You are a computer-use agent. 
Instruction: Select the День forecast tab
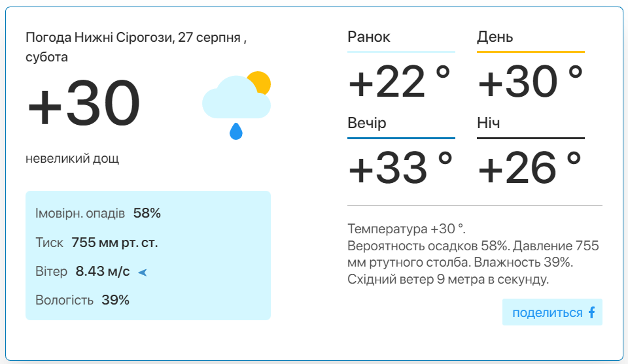531,40
